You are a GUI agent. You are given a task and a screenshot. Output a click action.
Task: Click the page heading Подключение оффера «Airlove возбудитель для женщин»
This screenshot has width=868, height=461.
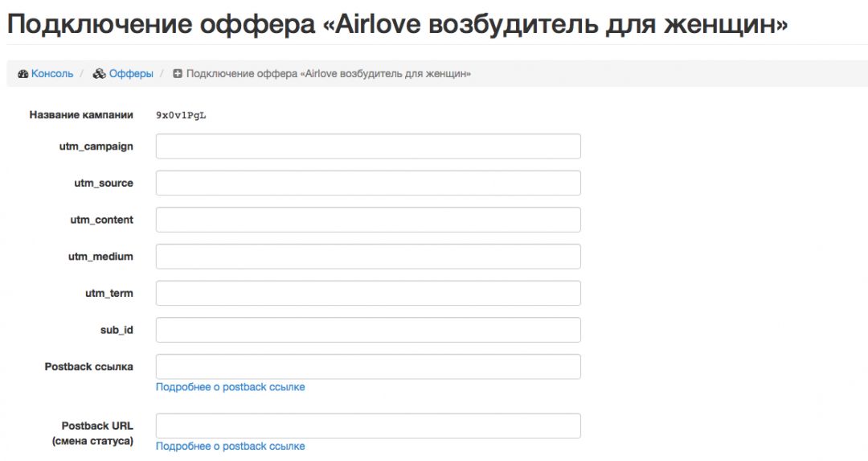[397, 24]
